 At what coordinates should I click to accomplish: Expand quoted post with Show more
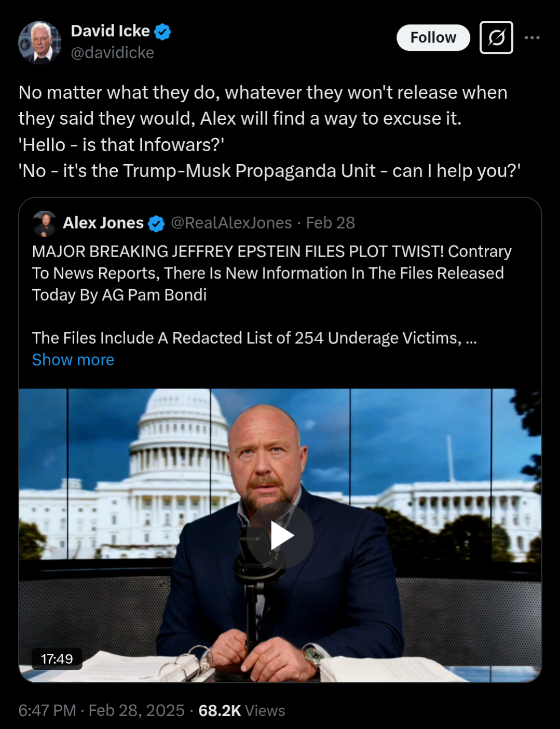(73, 360)
